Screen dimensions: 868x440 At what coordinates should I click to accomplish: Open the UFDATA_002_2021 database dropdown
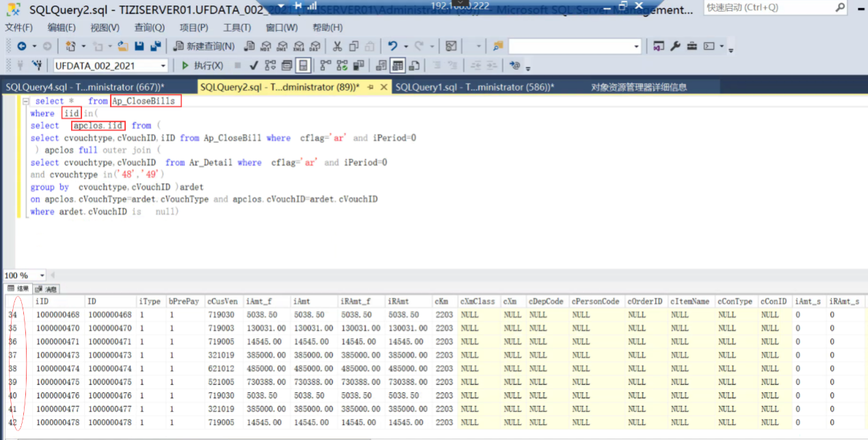[163, 66]
